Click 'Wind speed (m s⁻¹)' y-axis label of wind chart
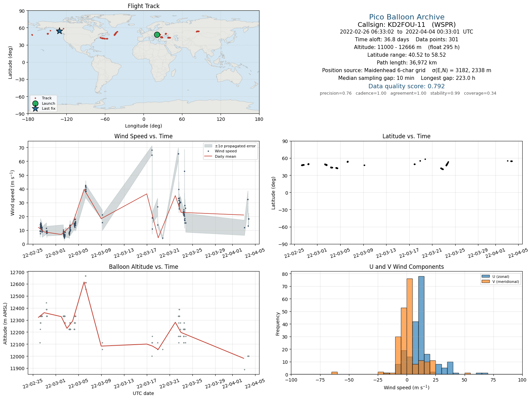 pos(13,193)
